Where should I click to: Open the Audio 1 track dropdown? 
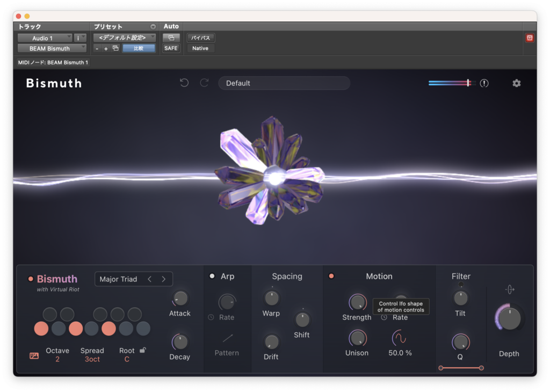pyautogui.click(x=45, y=38)
